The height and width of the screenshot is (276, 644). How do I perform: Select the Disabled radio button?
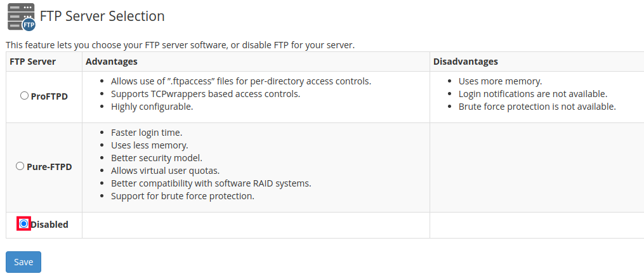pos(24,223)
